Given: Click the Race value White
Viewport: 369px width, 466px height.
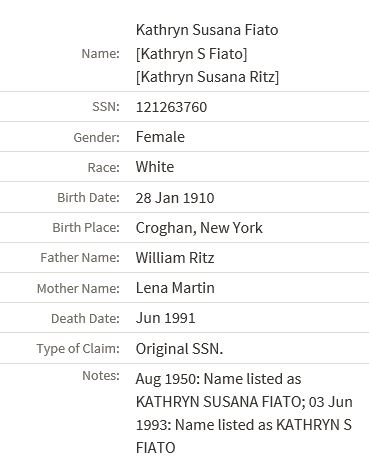Looking at the screenshot, I should pos(155,167).
